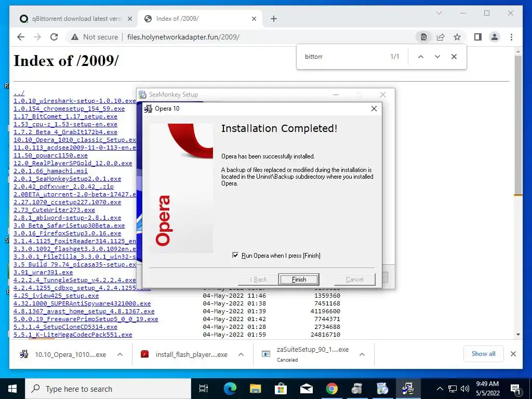
Task: Click Show all downloads
Action: (x=484, y=354)
